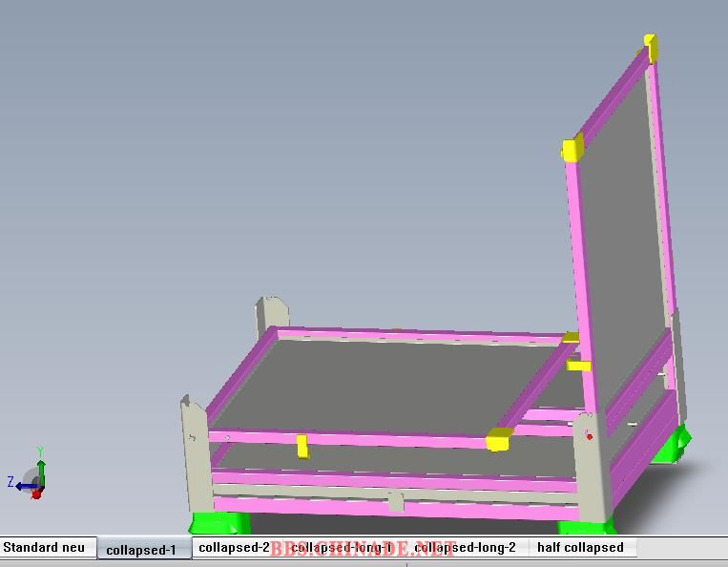Select the front-left gray corner post
The height and width of the screenshot is (567, 728).
(x=196, y=458)
